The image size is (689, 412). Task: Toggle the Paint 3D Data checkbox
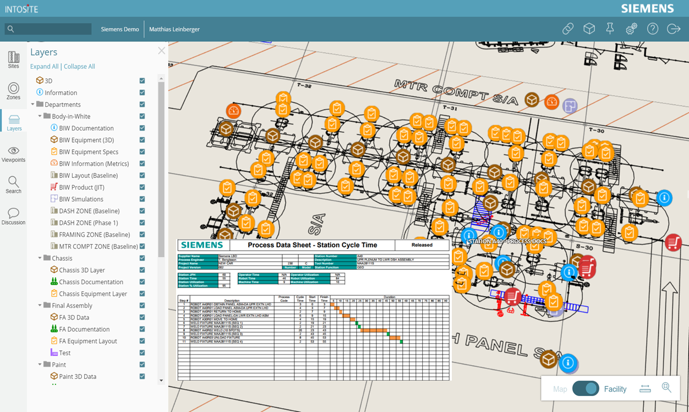[142, 376]
